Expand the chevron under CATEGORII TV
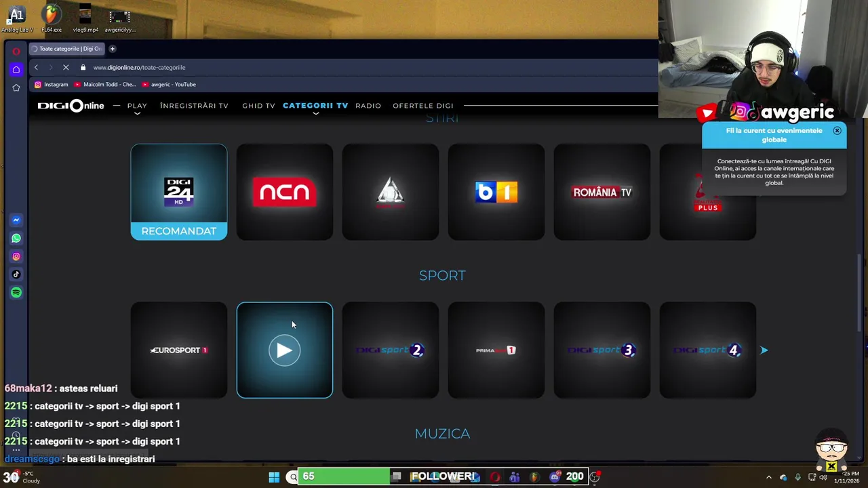868x488 pixels. coord(315,114)
